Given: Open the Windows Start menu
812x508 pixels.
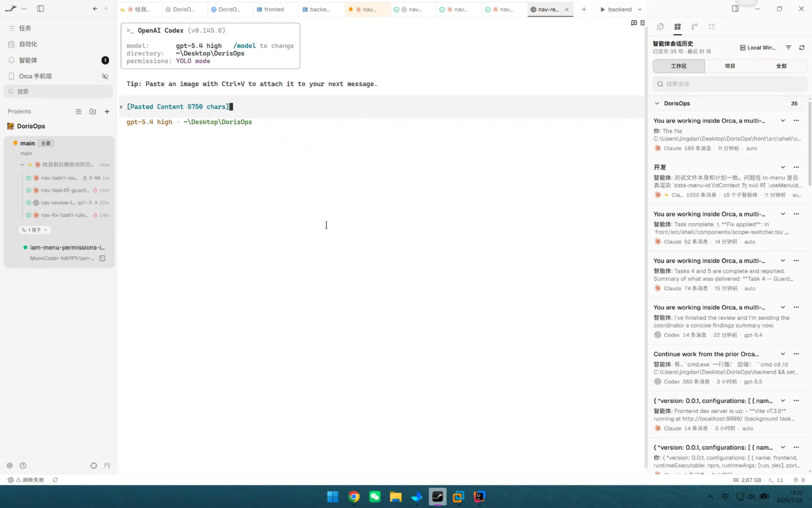Looking at the screenshot, I should point(333,497).
